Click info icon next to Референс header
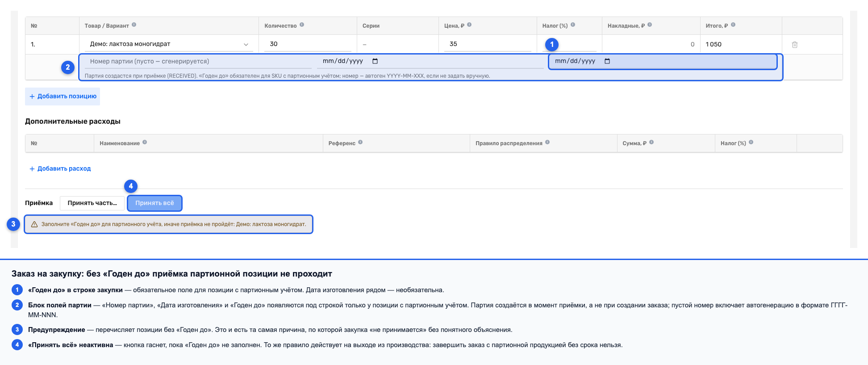Screen dimensions: 868x365 pos(360,143)
